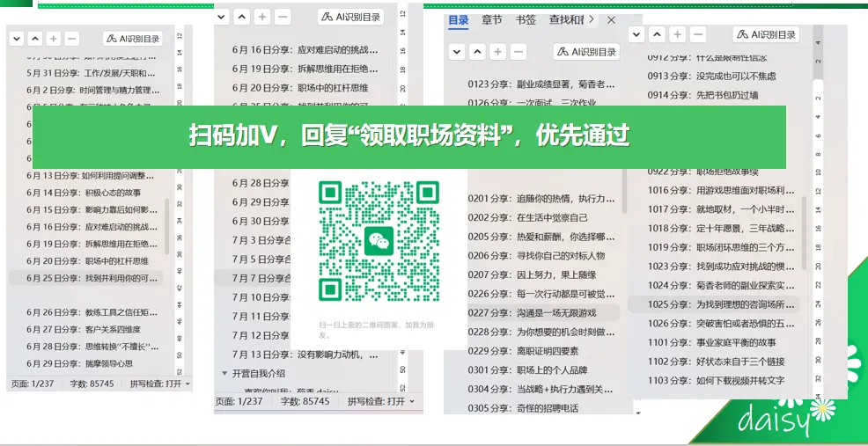Switch to the 目录 tab

click(459, 20)
